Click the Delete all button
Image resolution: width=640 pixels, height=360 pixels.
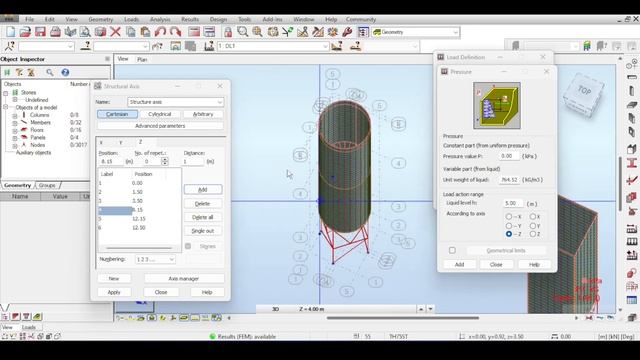[x=203, y=217]
